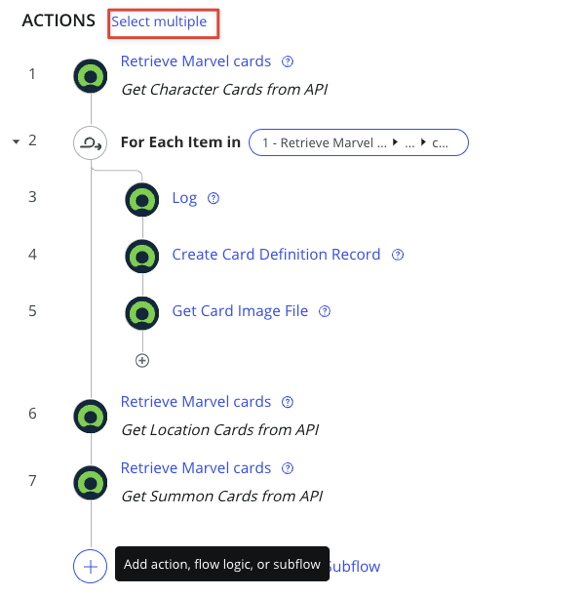The image size is (582, 600).
Task: Add a step inside the For Each loop
Action: pyautogui.click(x=142, y=360)
